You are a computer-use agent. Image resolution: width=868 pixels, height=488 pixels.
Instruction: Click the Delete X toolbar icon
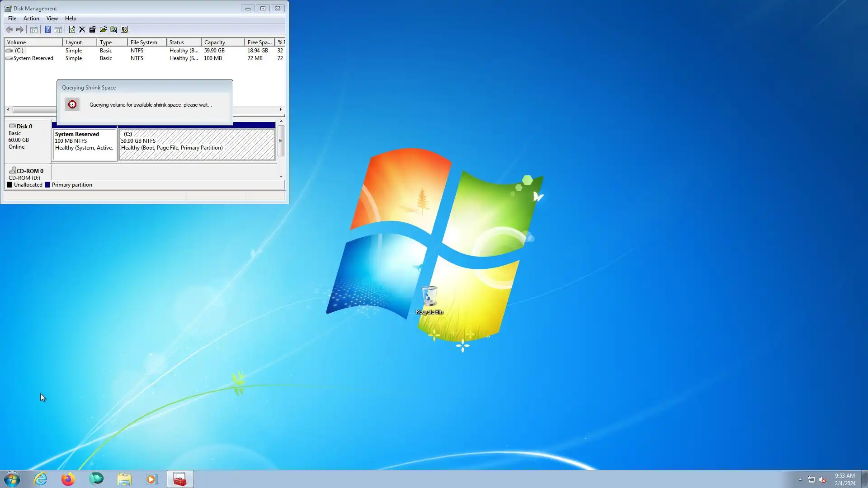[82, 30]
